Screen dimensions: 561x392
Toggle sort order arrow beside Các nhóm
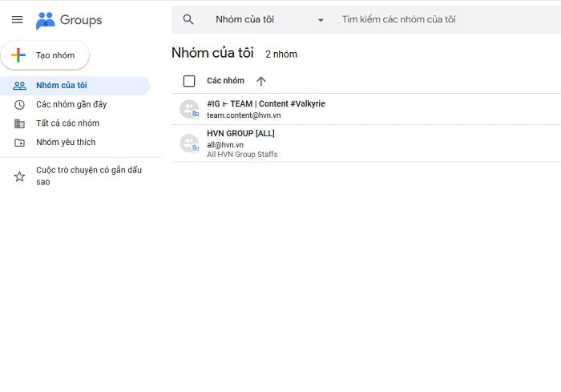tap(260, 81)
